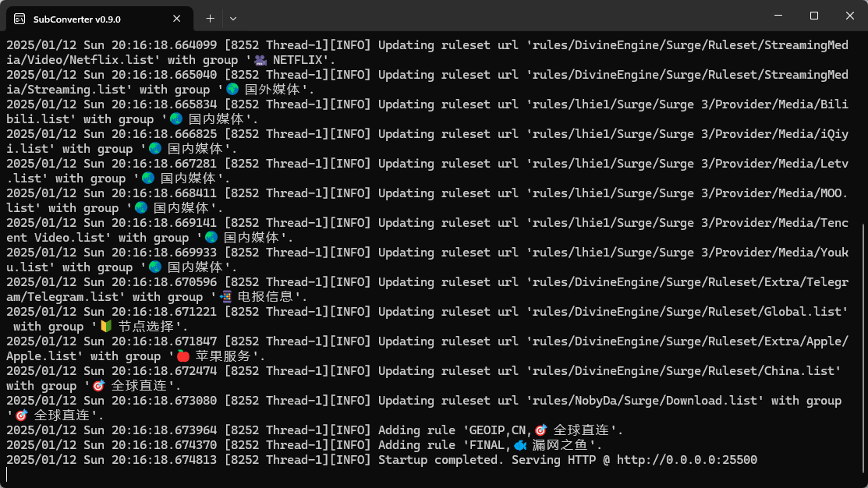The height and width of the screenshot is (488, 868).
Task: Click the terminal icon on the SubConverter tab
Action: 19,19
